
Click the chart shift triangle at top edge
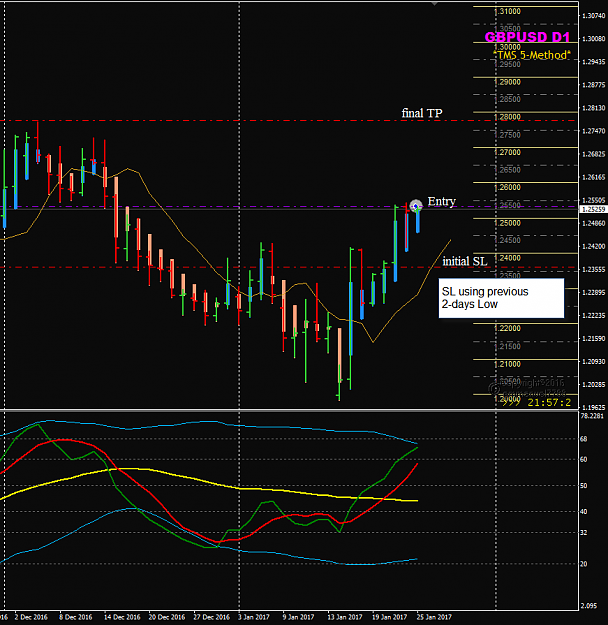coord(435,4)
